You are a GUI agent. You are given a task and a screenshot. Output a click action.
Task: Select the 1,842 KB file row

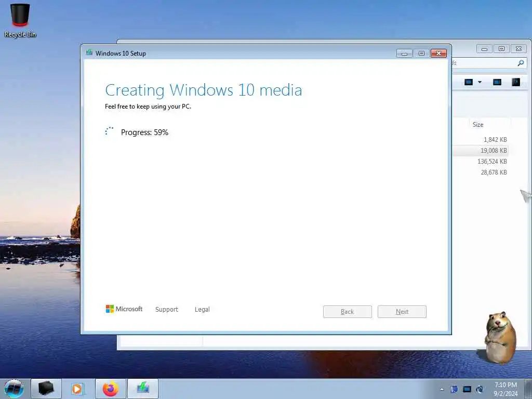(x=480, y=139)
